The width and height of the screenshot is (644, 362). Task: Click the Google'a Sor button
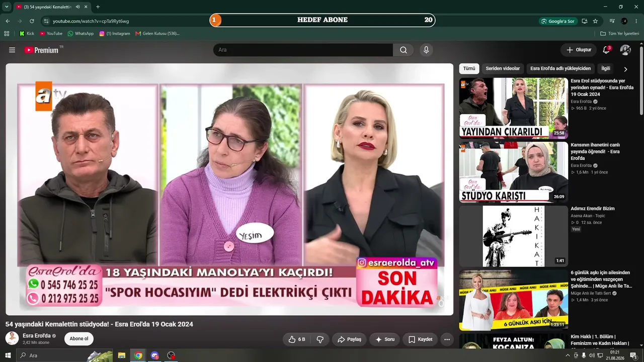557,21
